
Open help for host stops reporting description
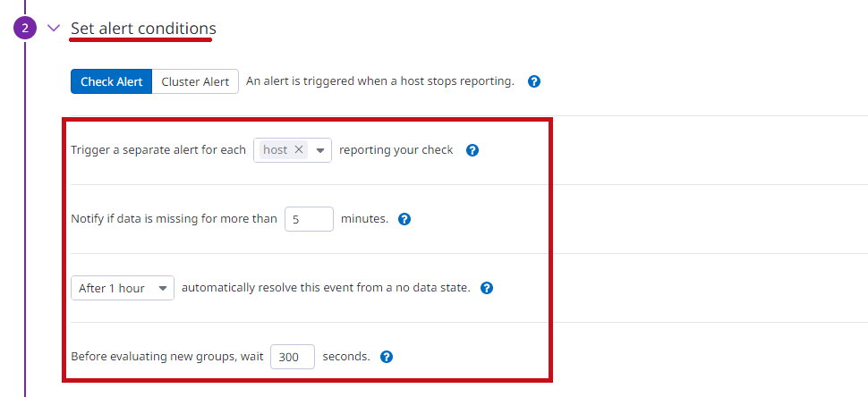pyautogui.click(x=533, y=81)
